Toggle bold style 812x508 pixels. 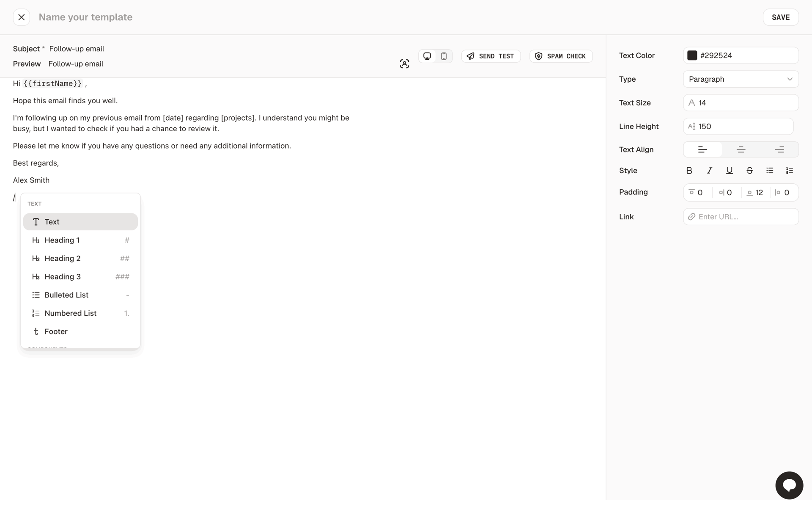click(689, 171)
